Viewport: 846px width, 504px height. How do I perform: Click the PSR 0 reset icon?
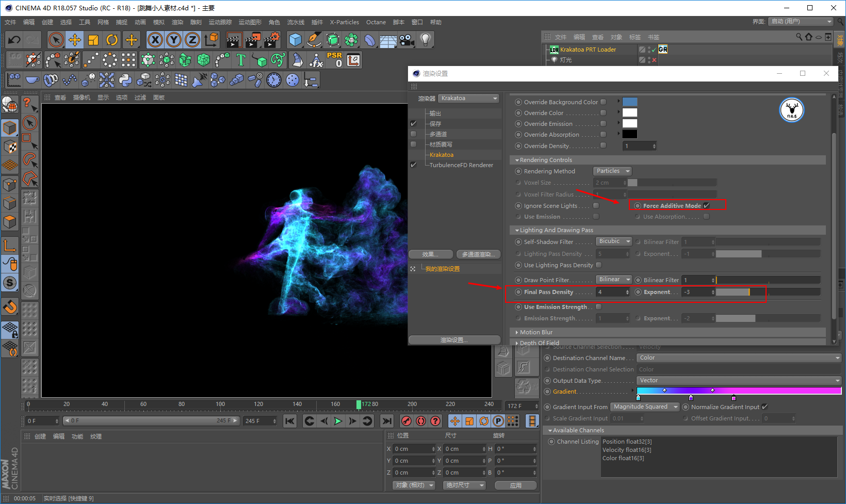coord(334,60)
